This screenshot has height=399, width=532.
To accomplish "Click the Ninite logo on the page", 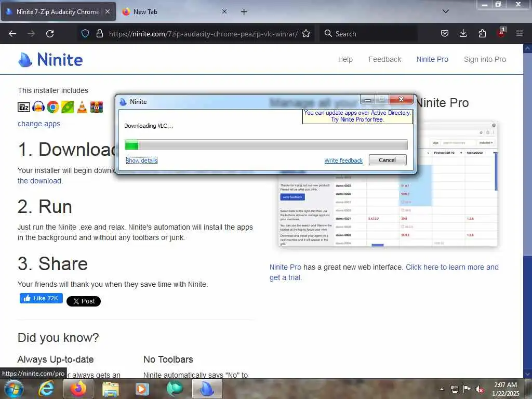I will coord(50,60).
